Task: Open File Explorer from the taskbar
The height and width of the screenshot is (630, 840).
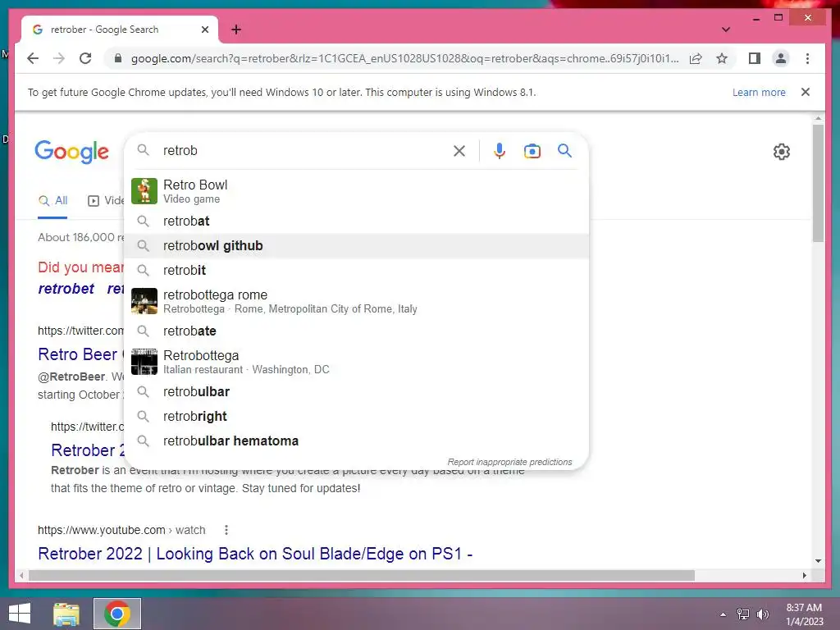Action: click(x=66, y=614)
